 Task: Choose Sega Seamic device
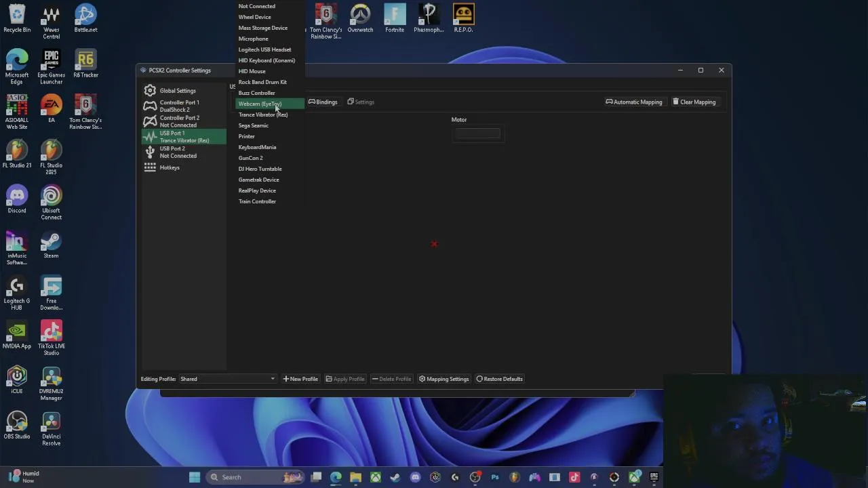pos(270,125)
